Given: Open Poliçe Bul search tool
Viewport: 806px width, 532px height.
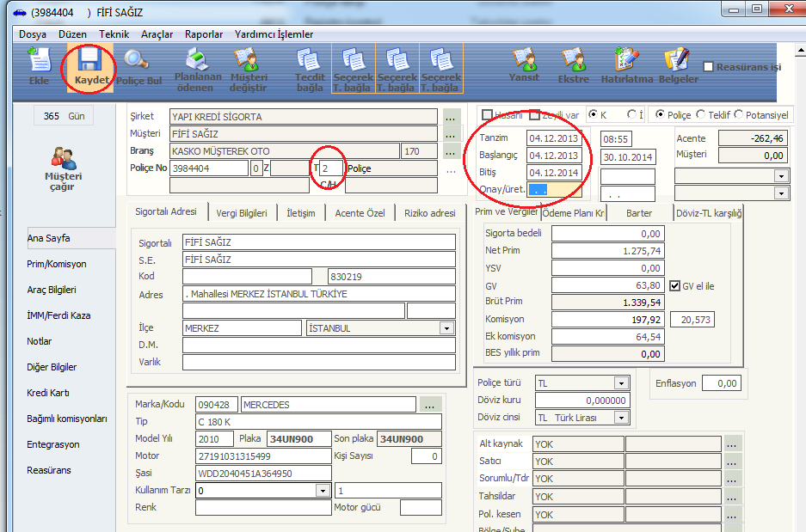Looking at the screenshot, I should pos(138,67).
